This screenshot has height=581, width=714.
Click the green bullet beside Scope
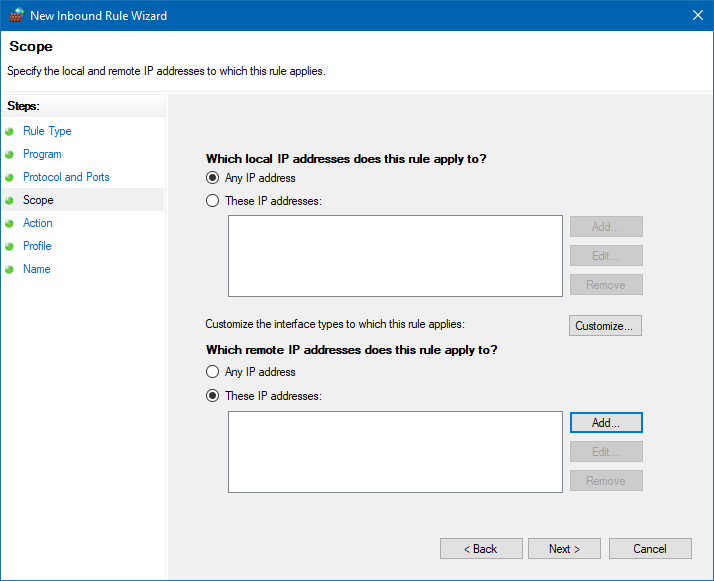coord(10,201)
